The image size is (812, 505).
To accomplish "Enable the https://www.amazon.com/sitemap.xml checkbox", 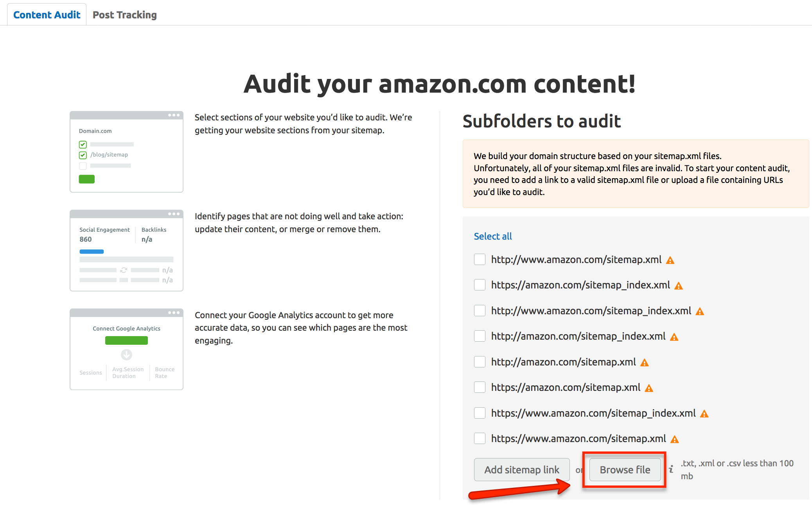I will 480,439.
